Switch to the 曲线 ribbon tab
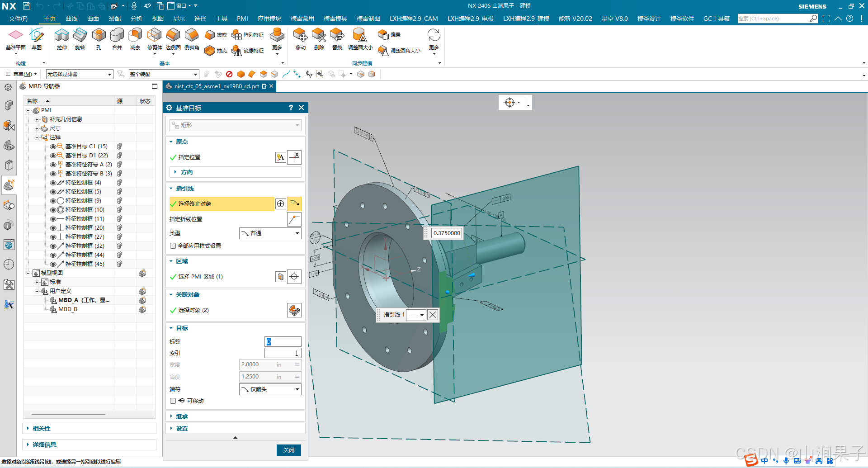The image size is (868, 468). pyautogui.click(x=71, y=19)
